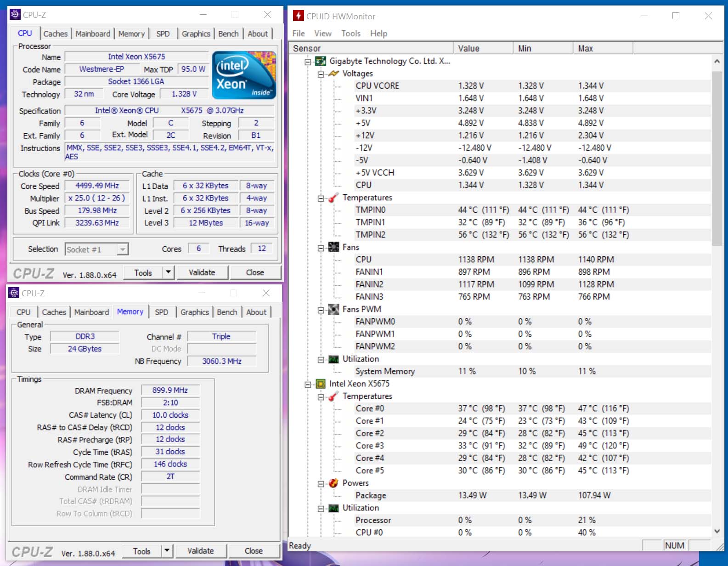The image size is (728, 566).
Task: Click Close button in Memory CPU-Z window
Action: [x=254, y=551]
